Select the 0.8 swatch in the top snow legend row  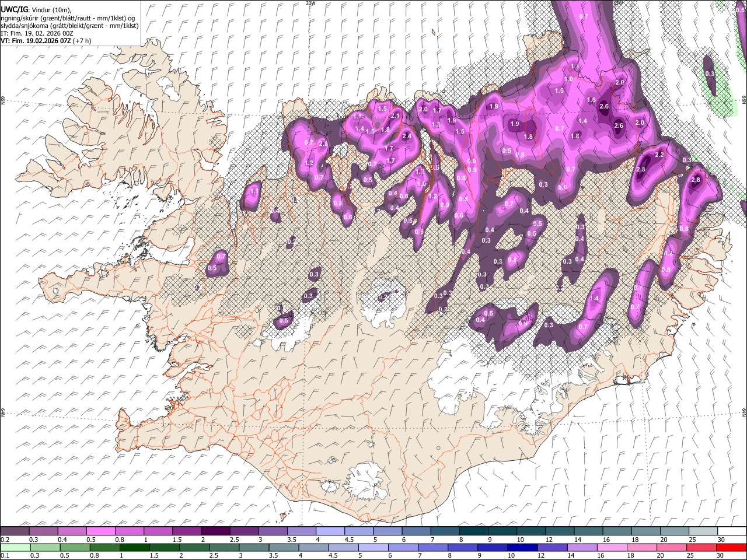[129, 531]
